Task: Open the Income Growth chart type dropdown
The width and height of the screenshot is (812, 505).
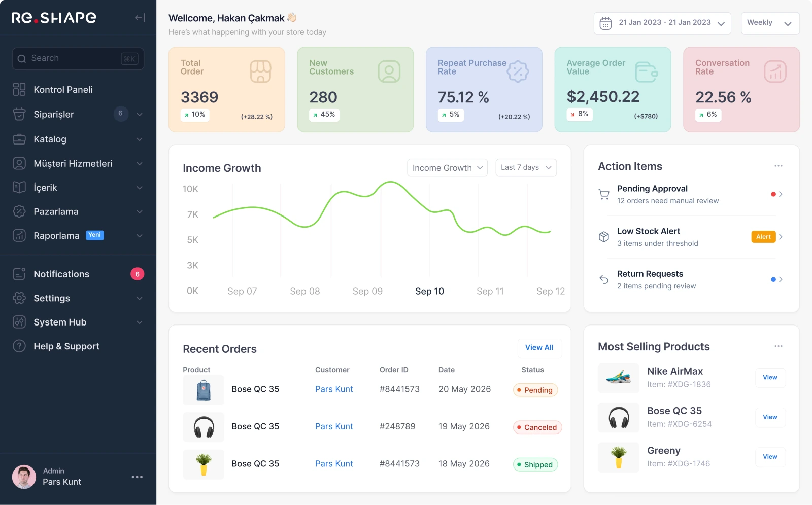Action: click(447, 168)
